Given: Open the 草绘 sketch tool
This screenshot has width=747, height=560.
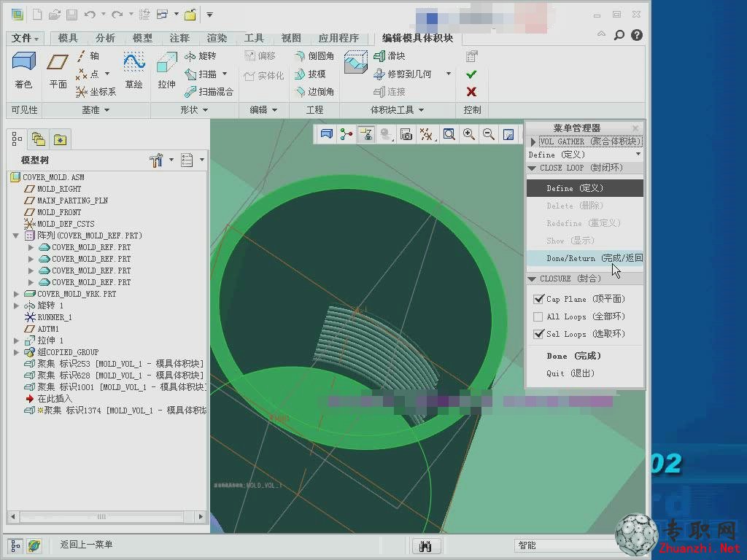Looking at the screenshot, I should click(134, 70).
